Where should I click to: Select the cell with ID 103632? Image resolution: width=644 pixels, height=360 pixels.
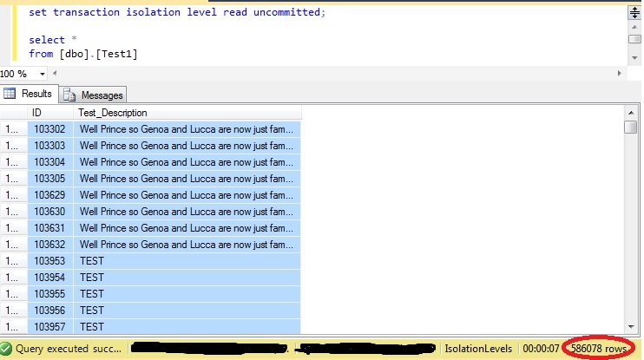tap(50, 245)
